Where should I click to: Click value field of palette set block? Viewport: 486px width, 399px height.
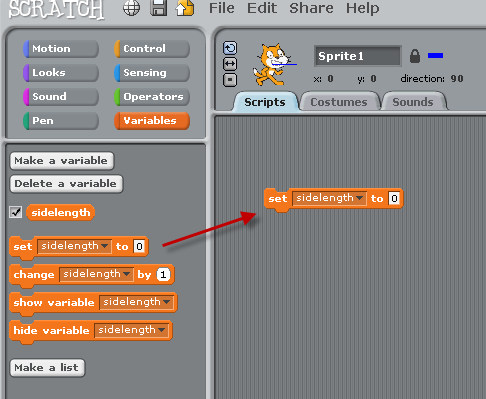tap(139, 246)
